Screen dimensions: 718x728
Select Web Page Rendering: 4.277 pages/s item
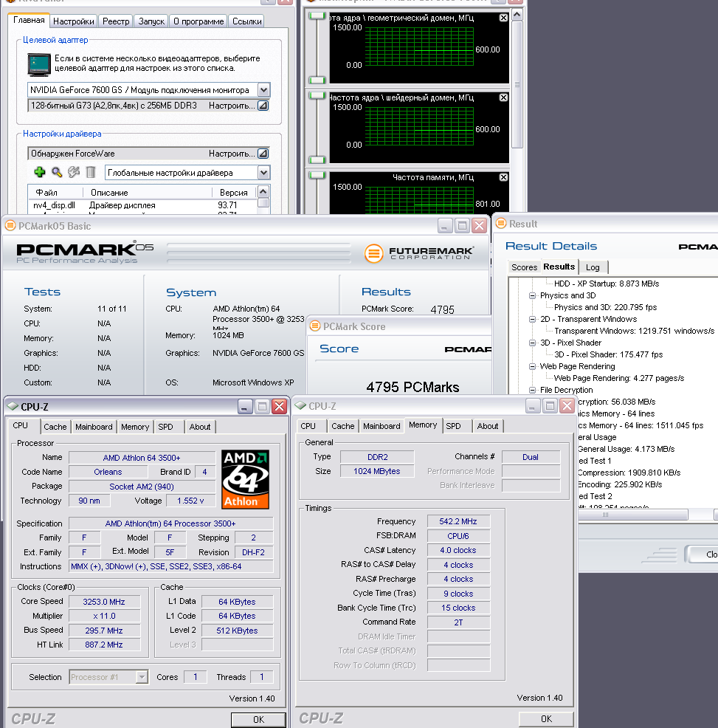point(618,378)
